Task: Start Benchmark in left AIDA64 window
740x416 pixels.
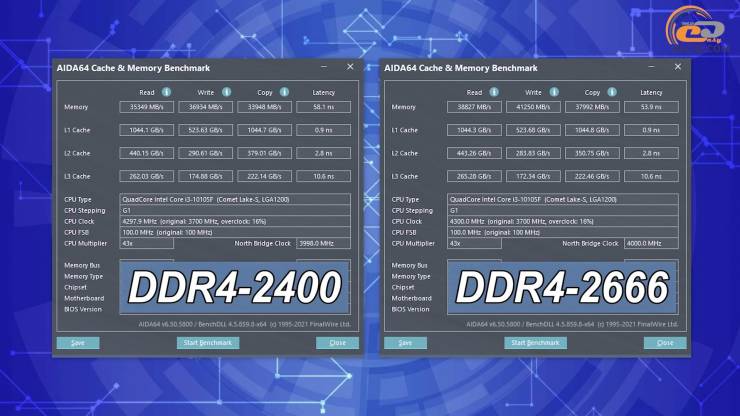Action: [x=208, y=343]
